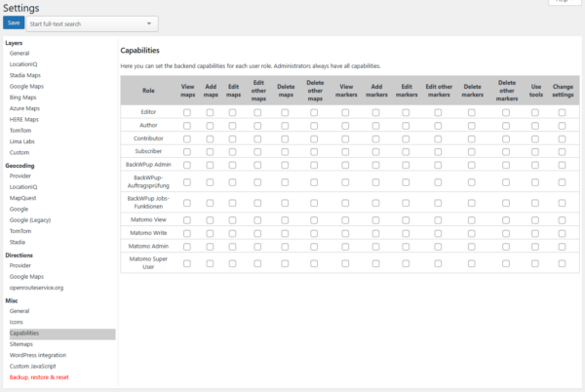Open Google Maps layer settings
This screenshot has width=585, height=392.
(x=27, y=86)
